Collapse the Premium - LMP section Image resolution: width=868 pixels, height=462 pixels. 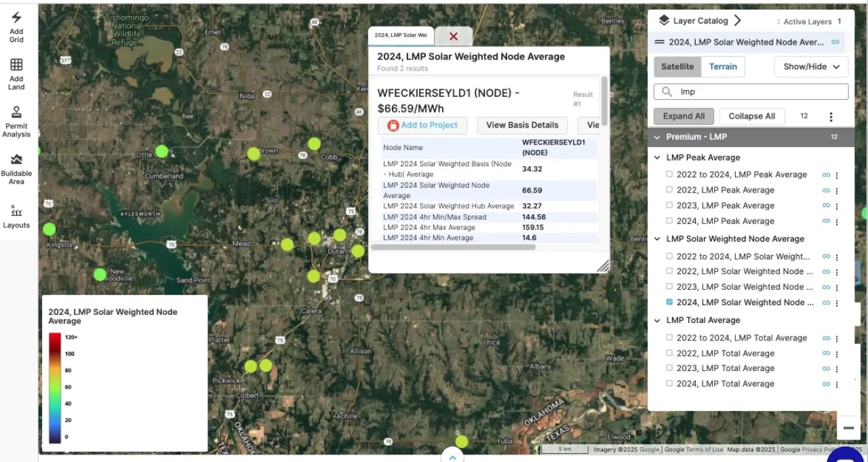click(x=657, y=137)
